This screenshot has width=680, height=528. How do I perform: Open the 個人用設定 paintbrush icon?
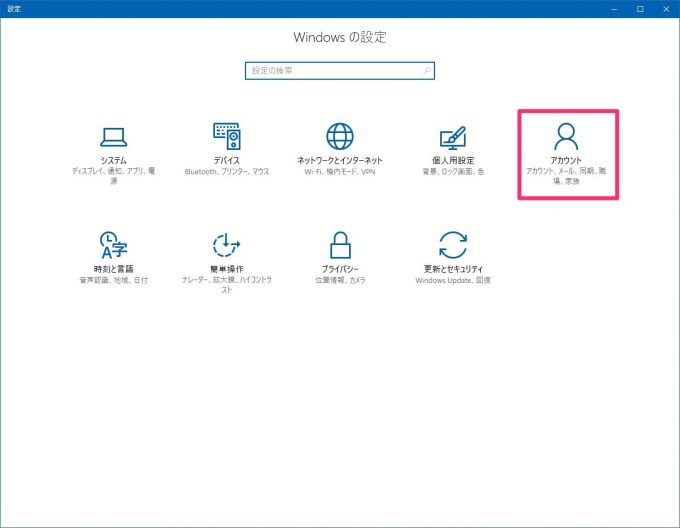pyautogui.click(x=453, y=137)
